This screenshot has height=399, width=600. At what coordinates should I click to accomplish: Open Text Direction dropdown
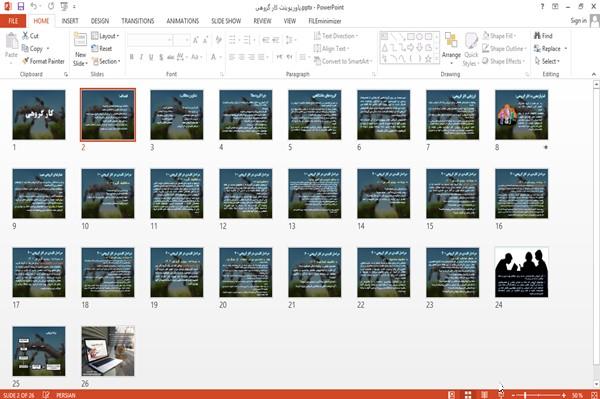(x=336, y=36)
